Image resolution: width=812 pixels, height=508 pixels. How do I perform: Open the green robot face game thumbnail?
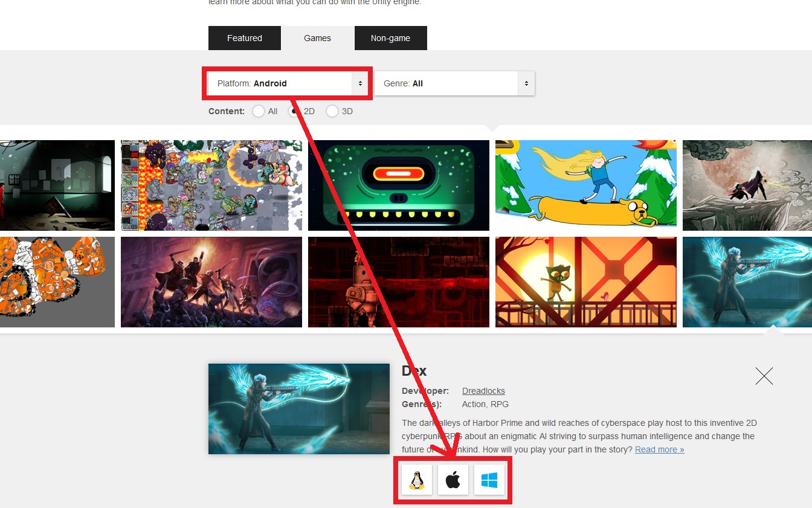click(x=399, y=185)
